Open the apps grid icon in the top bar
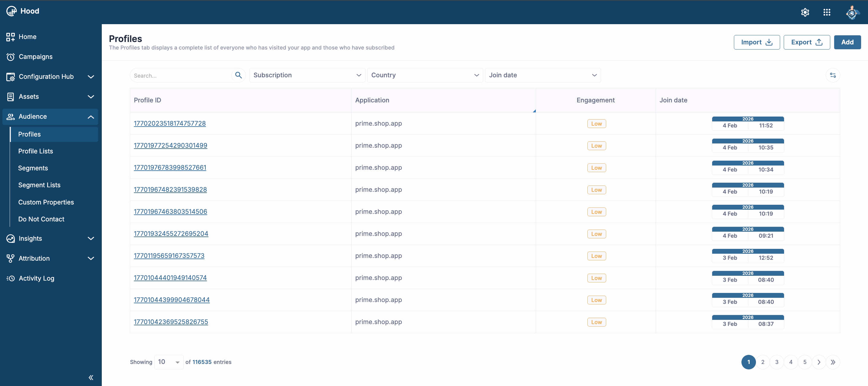 [827, 12]
